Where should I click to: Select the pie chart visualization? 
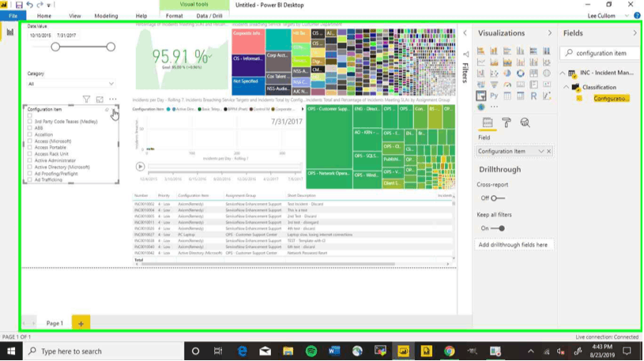pos(507,73)
